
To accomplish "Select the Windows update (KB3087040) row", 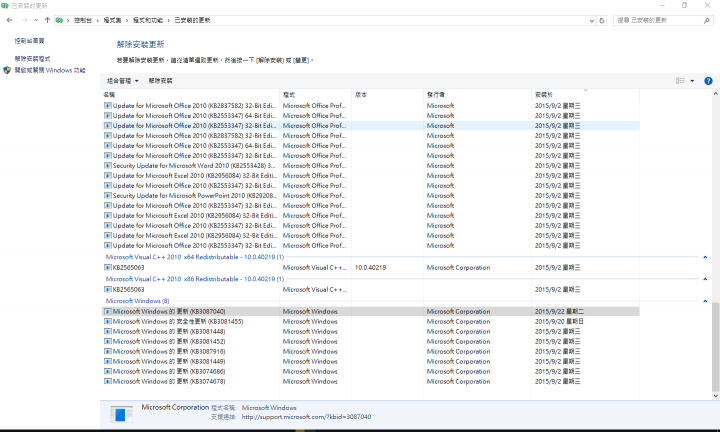I will coord(370,311).
